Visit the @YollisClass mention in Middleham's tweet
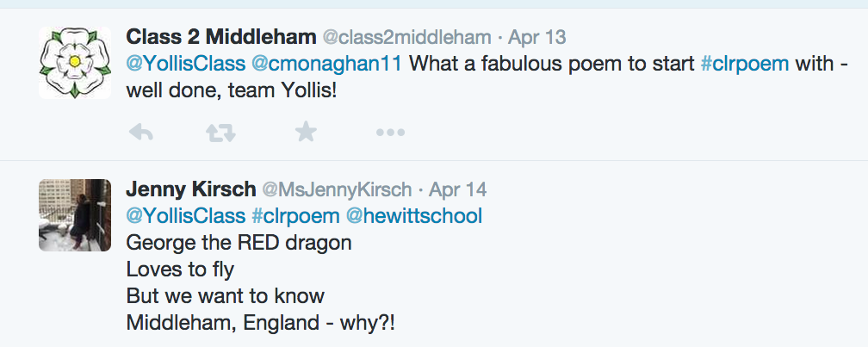 pyautogui.click(x=185, y=64)
